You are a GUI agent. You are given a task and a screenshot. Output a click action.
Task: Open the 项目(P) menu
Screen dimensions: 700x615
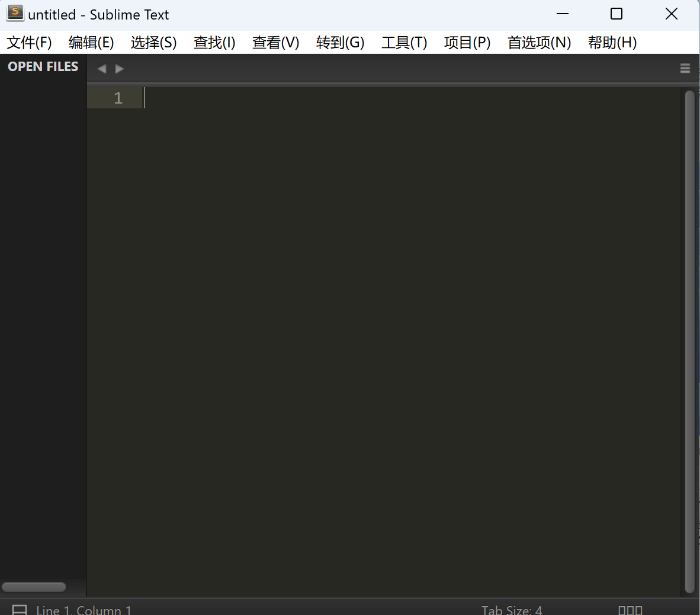pos(467,43)
